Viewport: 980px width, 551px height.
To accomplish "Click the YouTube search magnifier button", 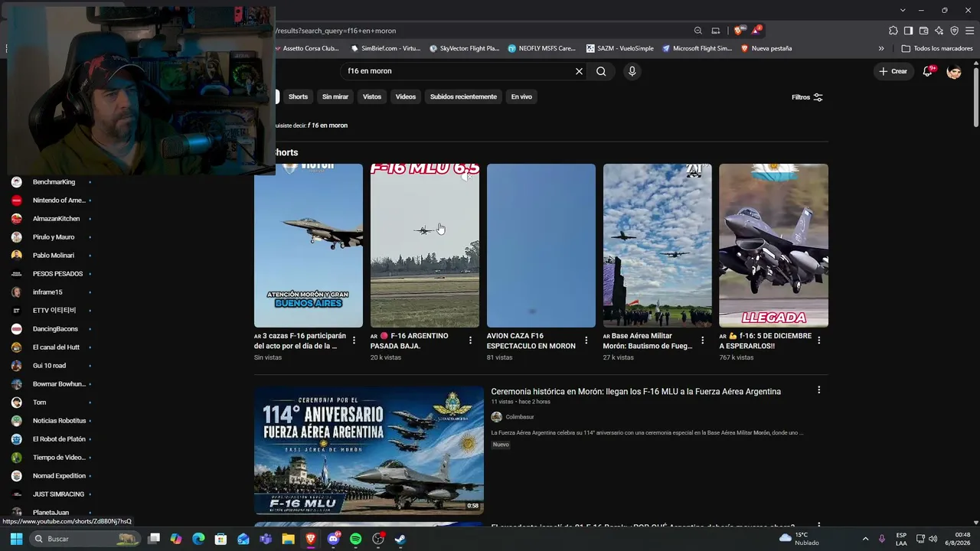I will pyautogui.click(x=601, y=71).
